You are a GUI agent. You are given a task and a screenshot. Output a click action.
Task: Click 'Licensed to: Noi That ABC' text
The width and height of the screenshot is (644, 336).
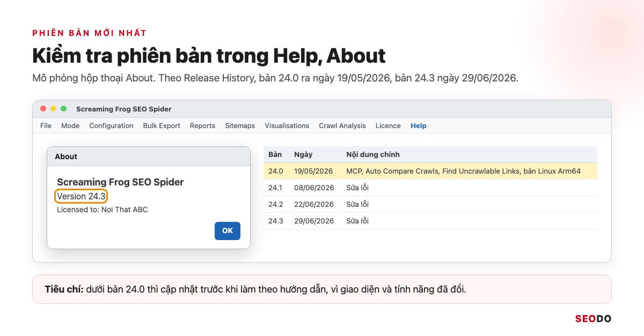(103, 210)
